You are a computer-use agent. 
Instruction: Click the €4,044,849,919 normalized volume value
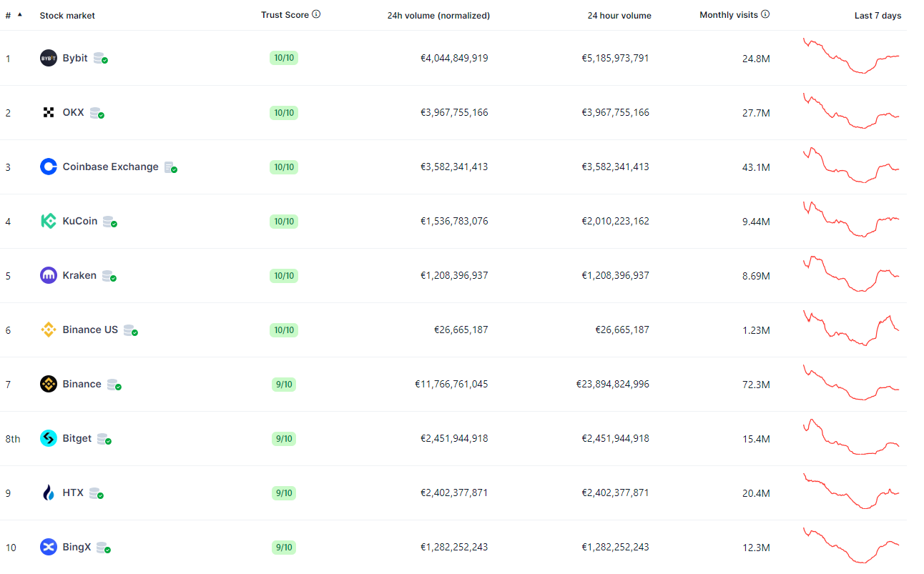pos(454,58)
